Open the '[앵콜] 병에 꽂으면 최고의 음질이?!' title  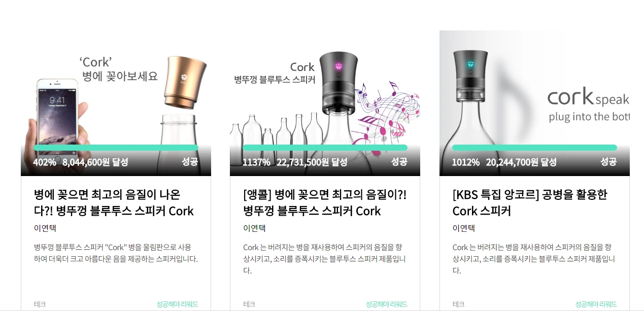tap(325, 202)
